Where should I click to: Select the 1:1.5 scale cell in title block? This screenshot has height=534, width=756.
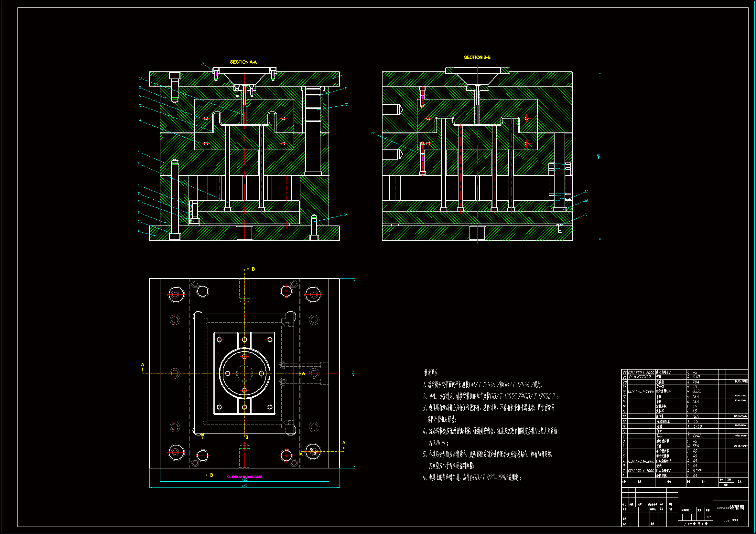coord(709,517)
